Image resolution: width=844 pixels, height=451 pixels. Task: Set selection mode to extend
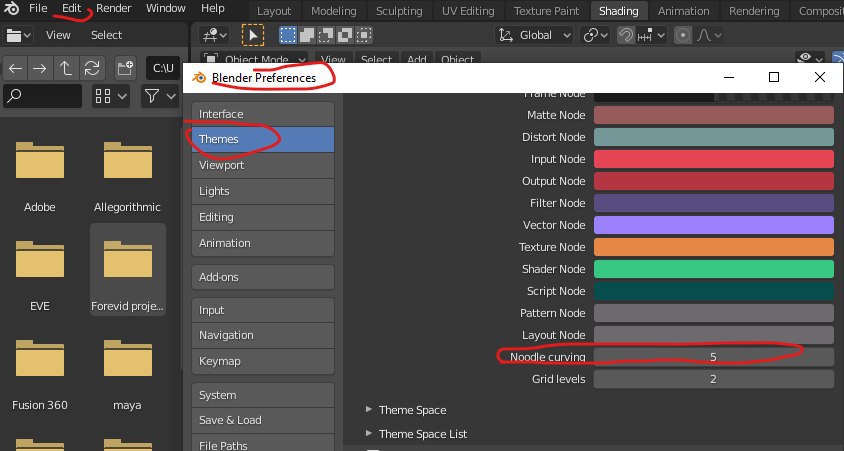coord(307,36)
